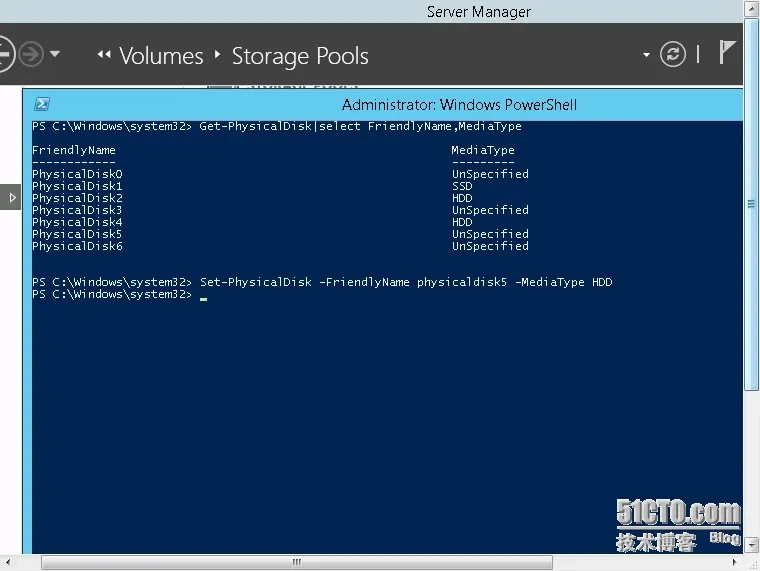The image size is (760, 571).
Task: Click the Administrator: Windows PowerShell title bar
Action: 459,104
